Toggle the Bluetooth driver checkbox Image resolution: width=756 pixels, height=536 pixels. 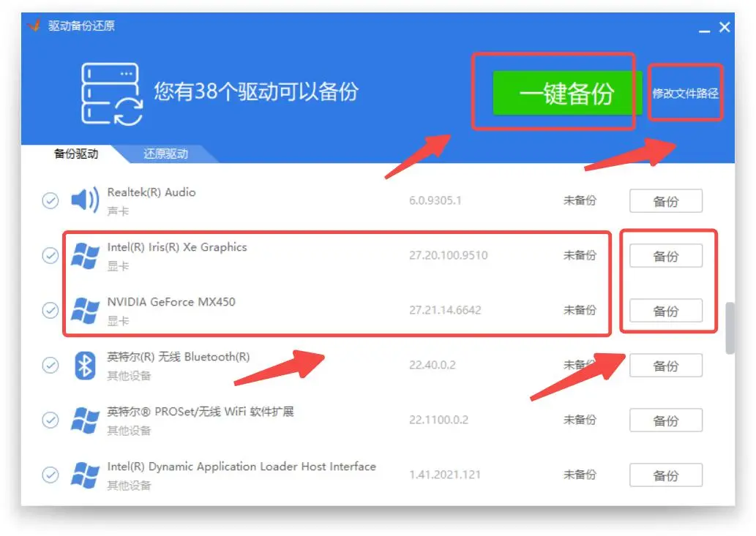(50, 365)
